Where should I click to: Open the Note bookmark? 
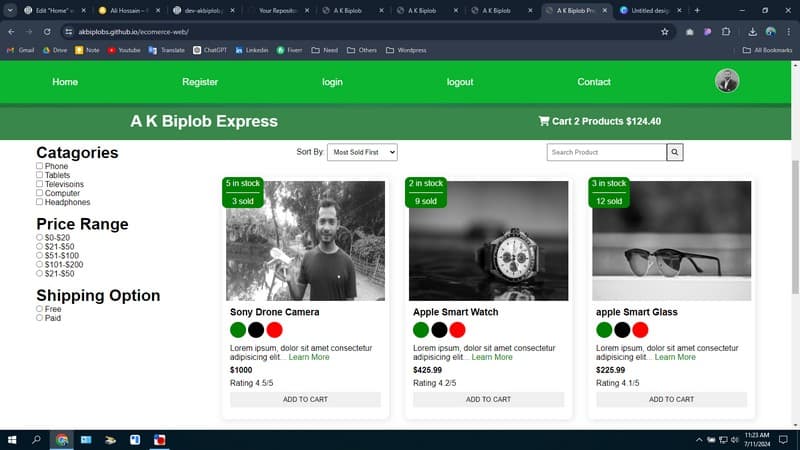coord(87,50)
